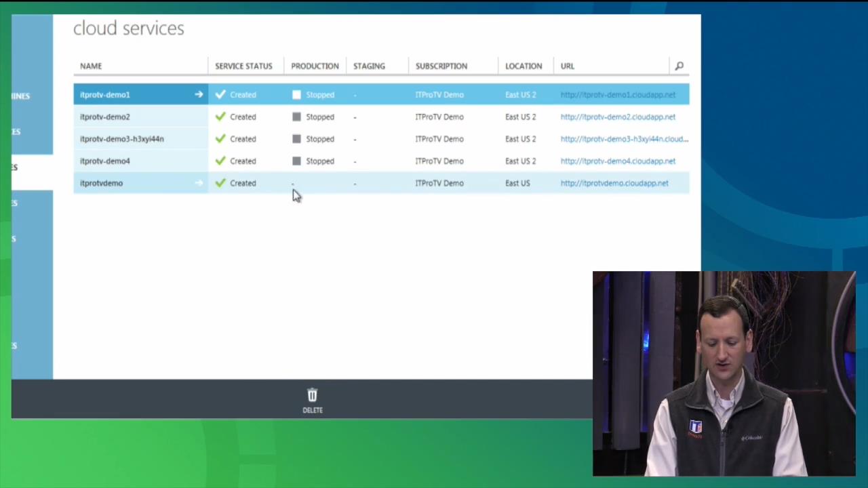Screen dimensions: 868x488
Task: Open the itprotv-demo3-h3xyi44n URL link
Action: [625, 139]
